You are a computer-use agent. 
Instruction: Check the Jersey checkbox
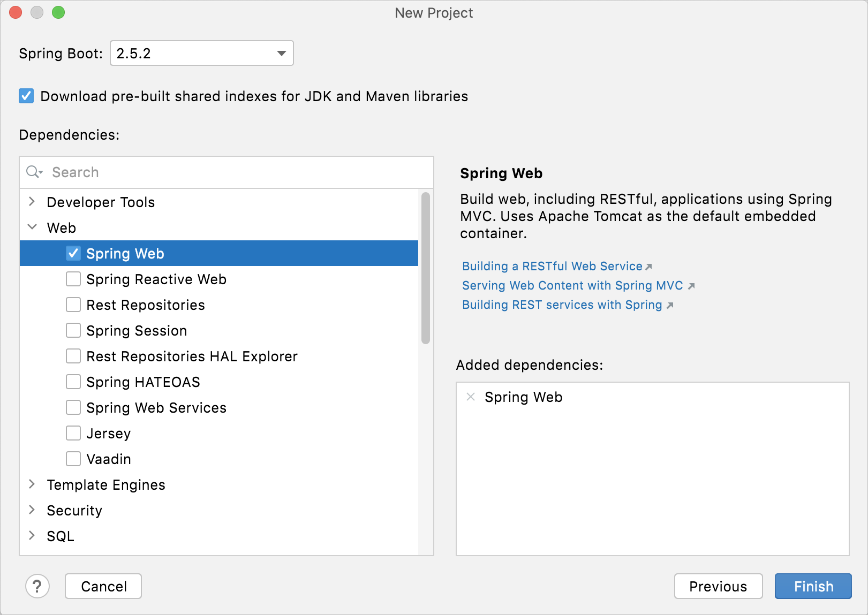73,433
